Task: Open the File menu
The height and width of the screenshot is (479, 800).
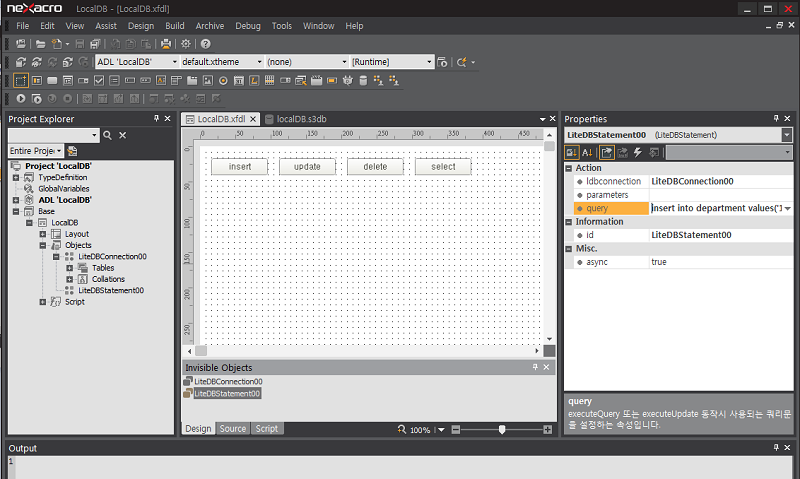Action: (22, 26)
